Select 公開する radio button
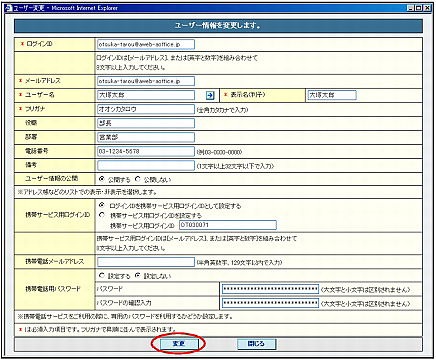The width and height of the screenshot is (436, 360). [102, 179]
